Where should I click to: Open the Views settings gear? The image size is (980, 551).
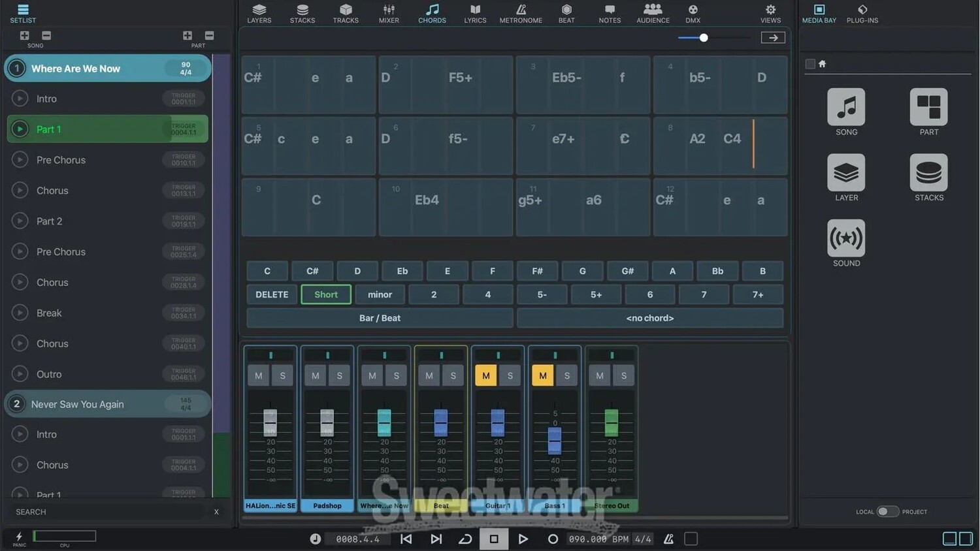[x=770, y=13]
